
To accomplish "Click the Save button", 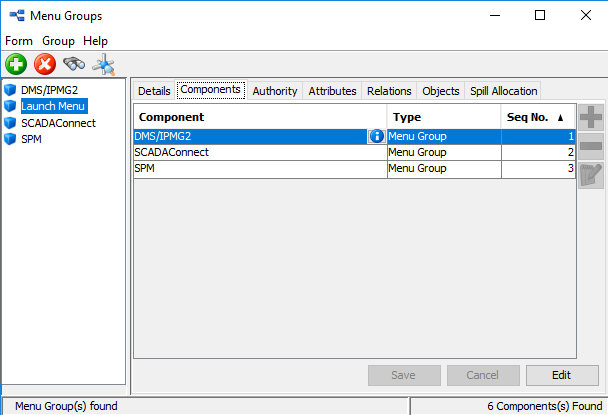I will 404,375.
